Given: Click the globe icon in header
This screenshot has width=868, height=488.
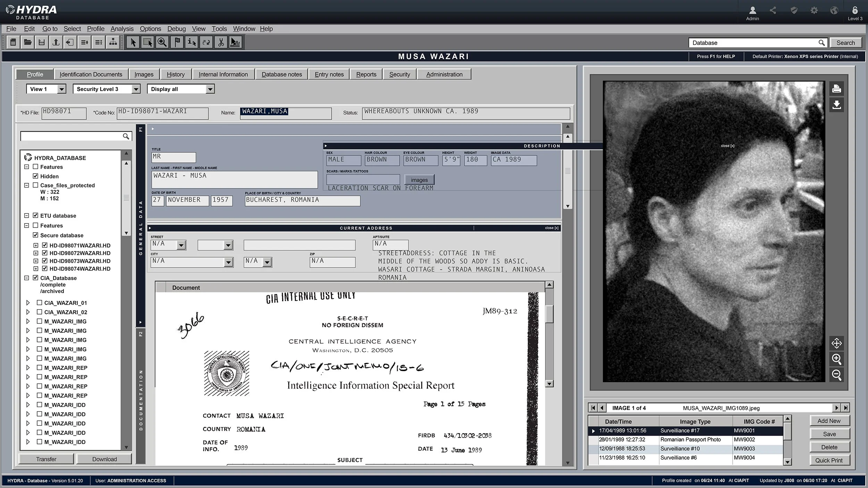Looking at the screenshot, I should tap(834, 10).
